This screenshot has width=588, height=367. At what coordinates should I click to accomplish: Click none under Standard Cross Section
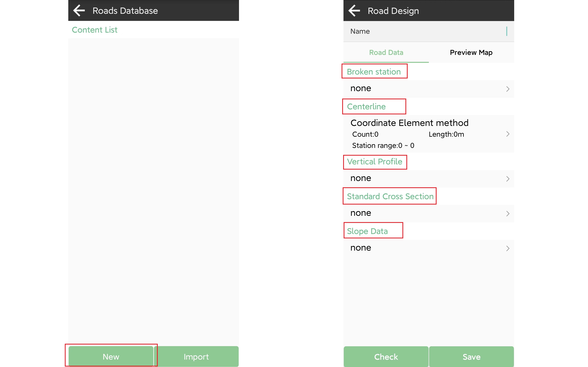click(x=361, y=213)
